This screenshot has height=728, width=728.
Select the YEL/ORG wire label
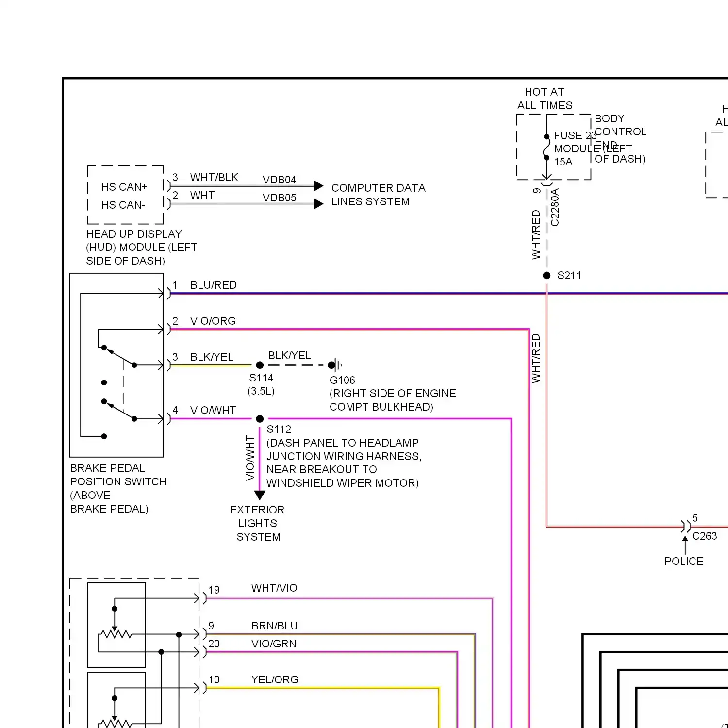pyautogui.click(x=275, y=679)
